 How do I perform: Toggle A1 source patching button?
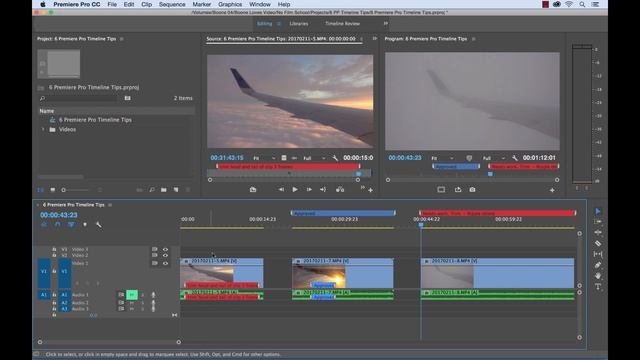tap(44, 295)
